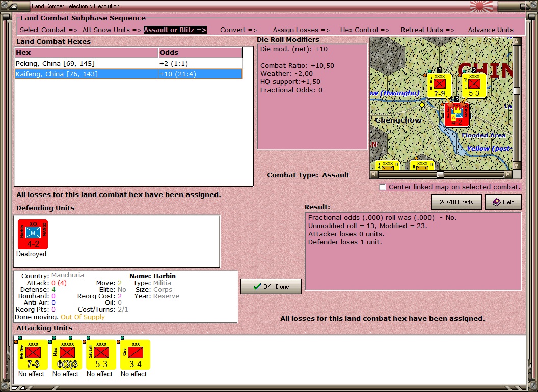Screen dimensions: 538x392
Task: Click the map horizontal scrollbar thumb
Action: (x=440, y=174)
